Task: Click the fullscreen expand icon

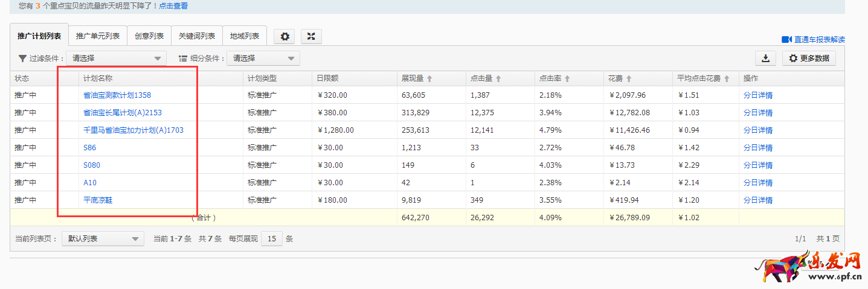Action: click(311, 36)
